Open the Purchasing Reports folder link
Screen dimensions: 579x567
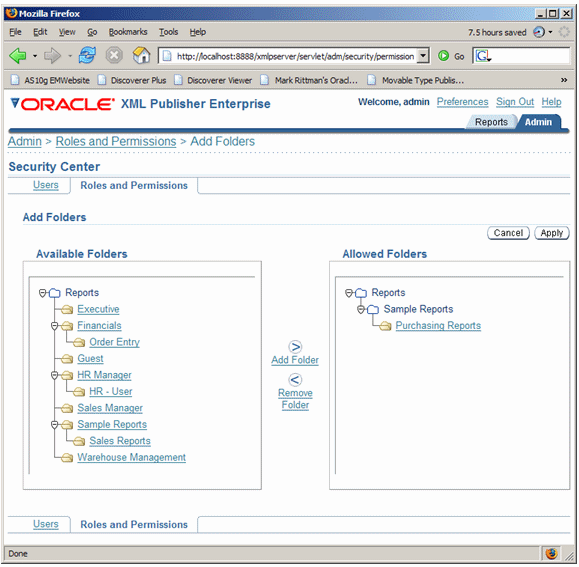438,326
